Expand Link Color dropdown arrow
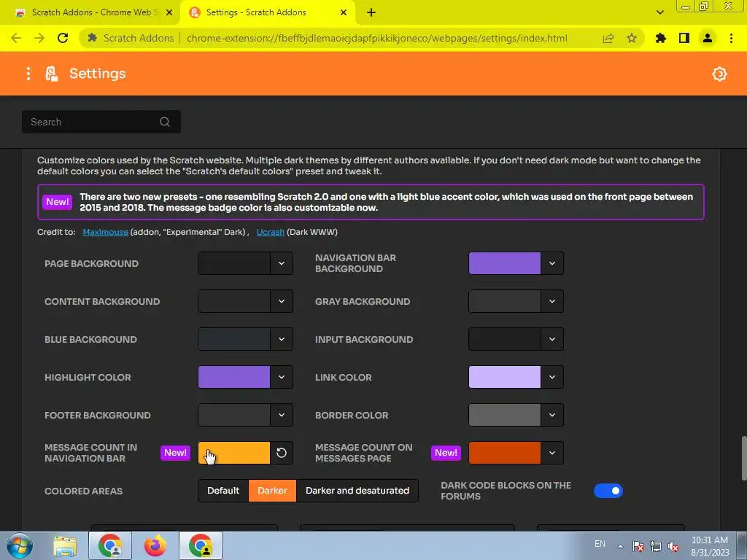Viewport: 747px width, 560px height. [x=552, y=377]
